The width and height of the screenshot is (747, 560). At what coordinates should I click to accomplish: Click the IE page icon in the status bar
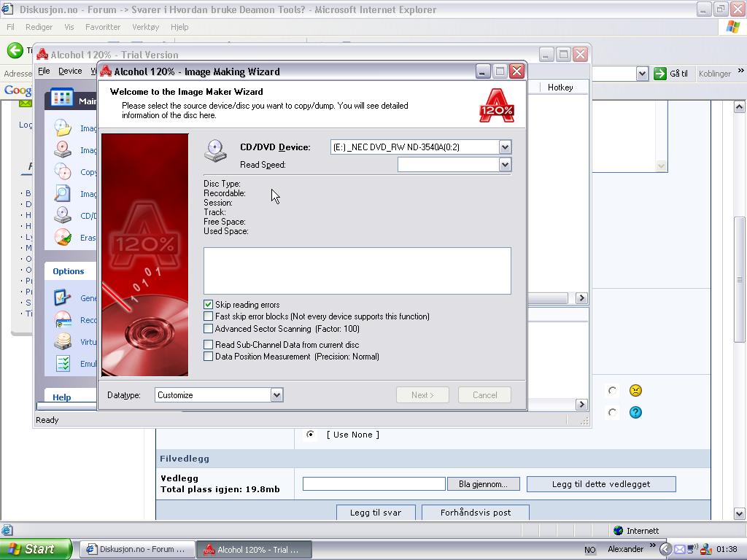(7, 530)
